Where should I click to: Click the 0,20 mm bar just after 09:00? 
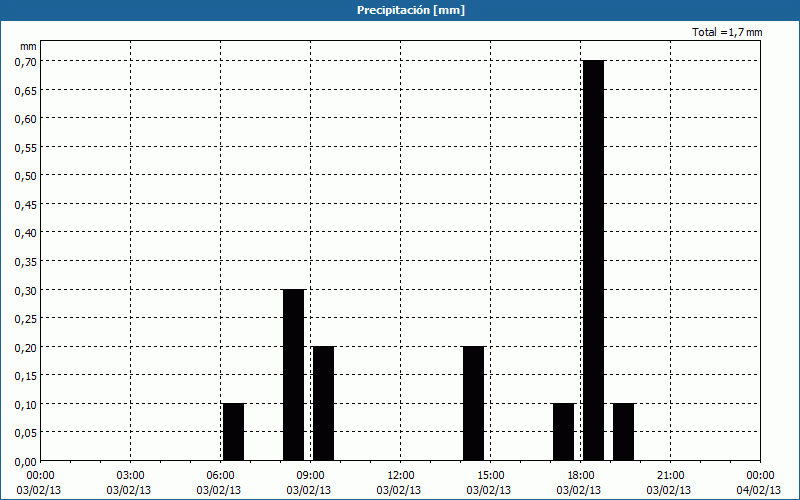tap(323, 404)
